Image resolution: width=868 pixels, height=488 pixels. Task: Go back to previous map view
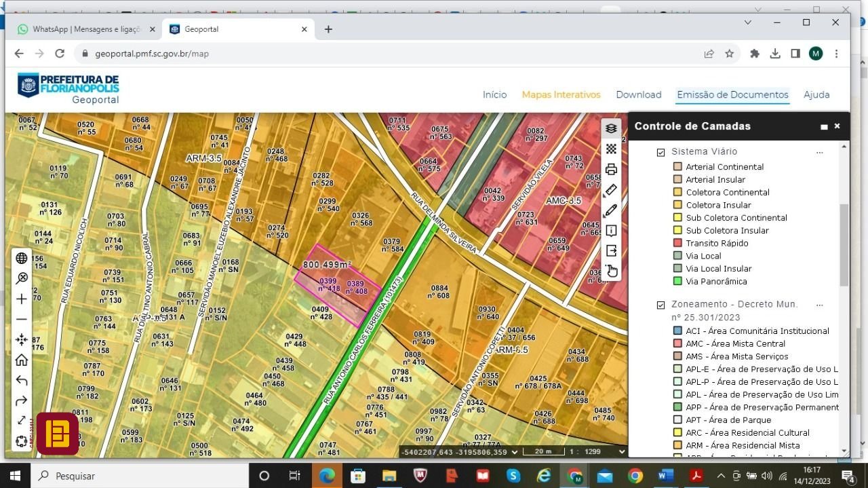pos(22,381)
